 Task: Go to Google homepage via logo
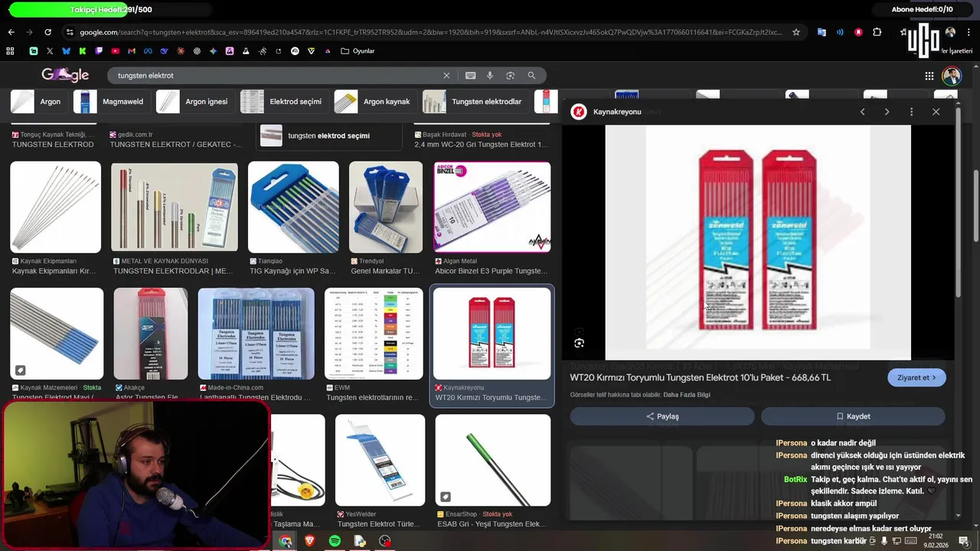point(65,75)
